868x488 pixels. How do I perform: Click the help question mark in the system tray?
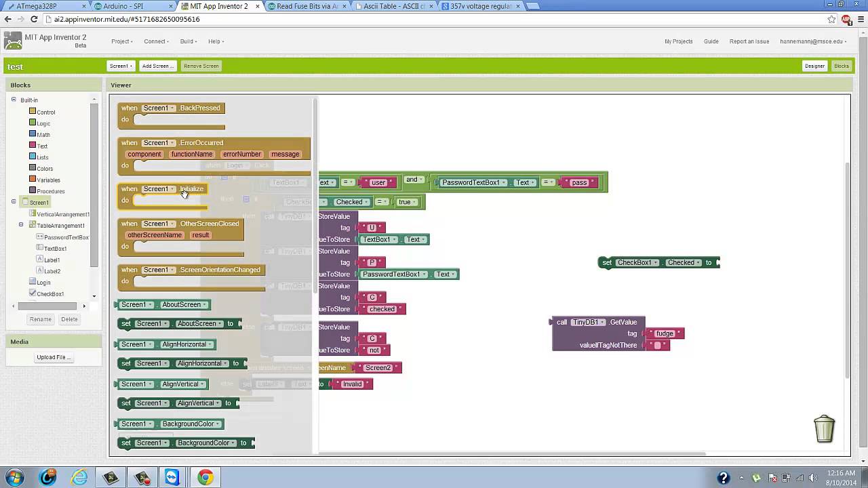723,478
